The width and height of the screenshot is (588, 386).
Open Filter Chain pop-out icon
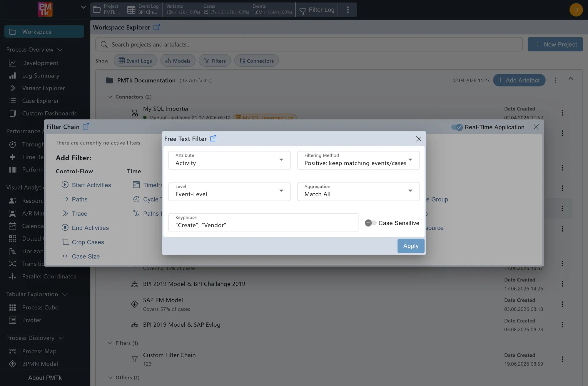coord(86,127)
